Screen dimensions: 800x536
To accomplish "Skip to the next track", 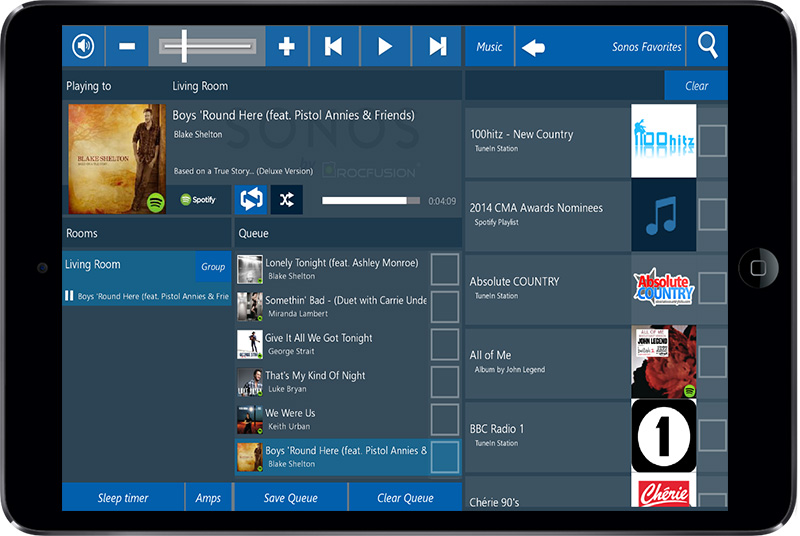I will tap(437, 46).
